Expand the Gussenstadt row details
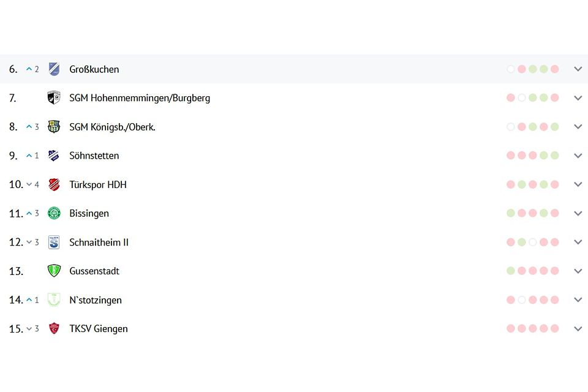Viewport: 588px width, 392px height. (x=578, y=271)
